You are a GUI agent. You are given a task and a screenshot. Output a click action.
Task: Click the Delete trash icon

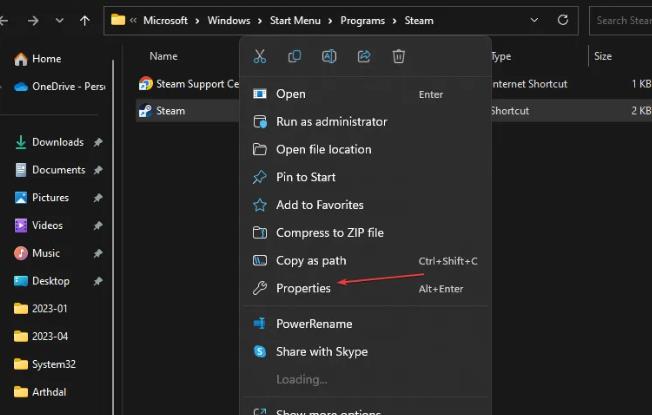[398, 56]
